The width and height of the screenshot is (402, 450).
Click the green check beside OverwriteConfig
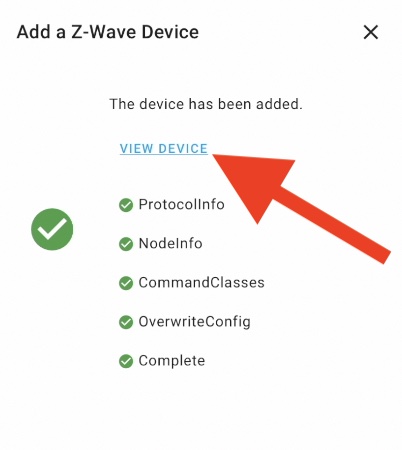click(126, 322)
